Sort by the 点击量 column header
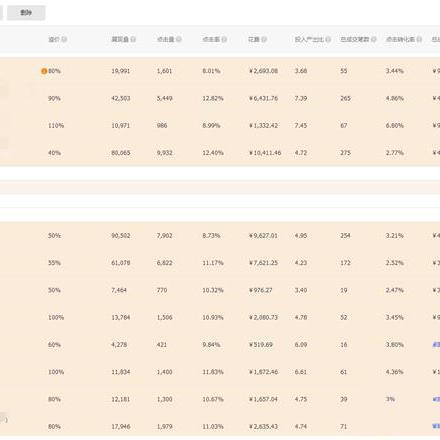Screen dimensions: 440x440 click(x=166, y=39)
